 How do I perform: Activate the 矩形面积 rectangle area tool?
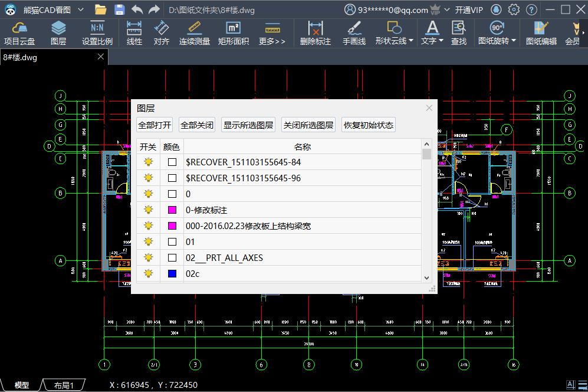click(x=234, y=32)
